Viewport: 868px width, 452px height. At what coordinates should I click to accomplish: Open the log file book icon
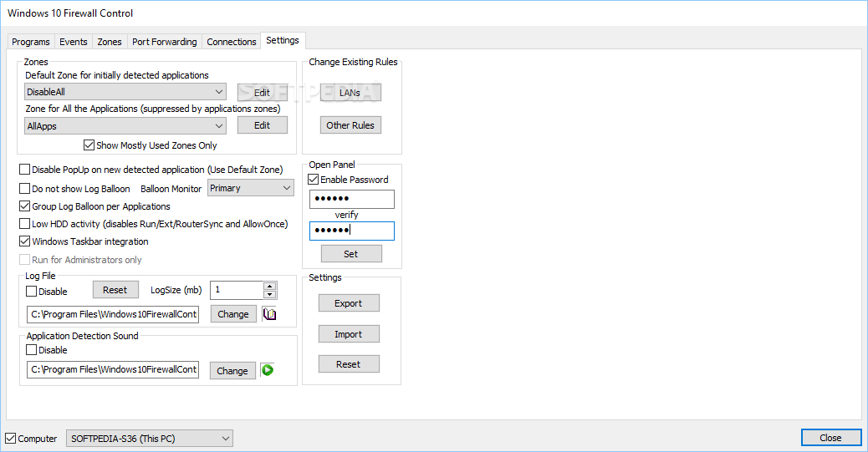(x=269, y=314)
